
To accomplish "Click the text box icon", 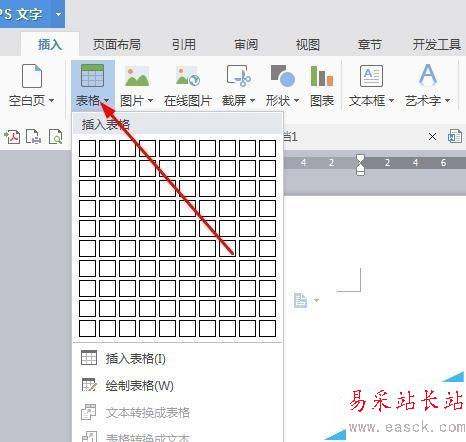I will pos(371,76).
